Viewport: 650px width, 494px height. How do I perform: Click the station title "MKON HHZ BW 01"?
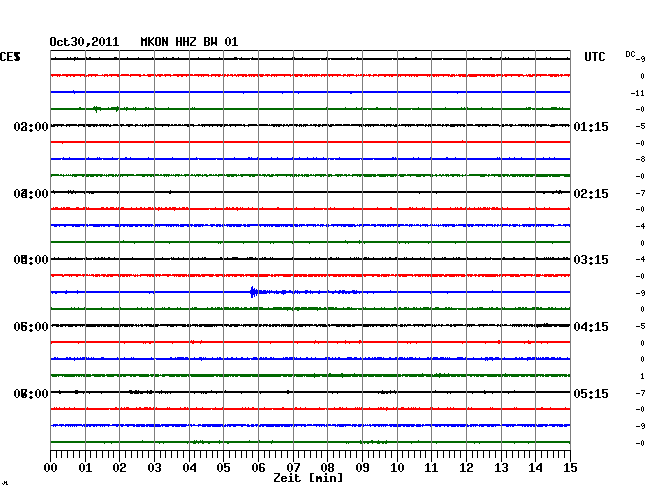tap(189, 42)
